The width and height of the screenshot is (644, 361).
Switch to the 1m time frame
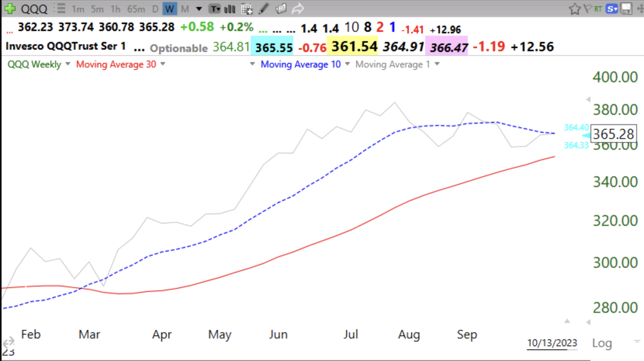(78, 9)
